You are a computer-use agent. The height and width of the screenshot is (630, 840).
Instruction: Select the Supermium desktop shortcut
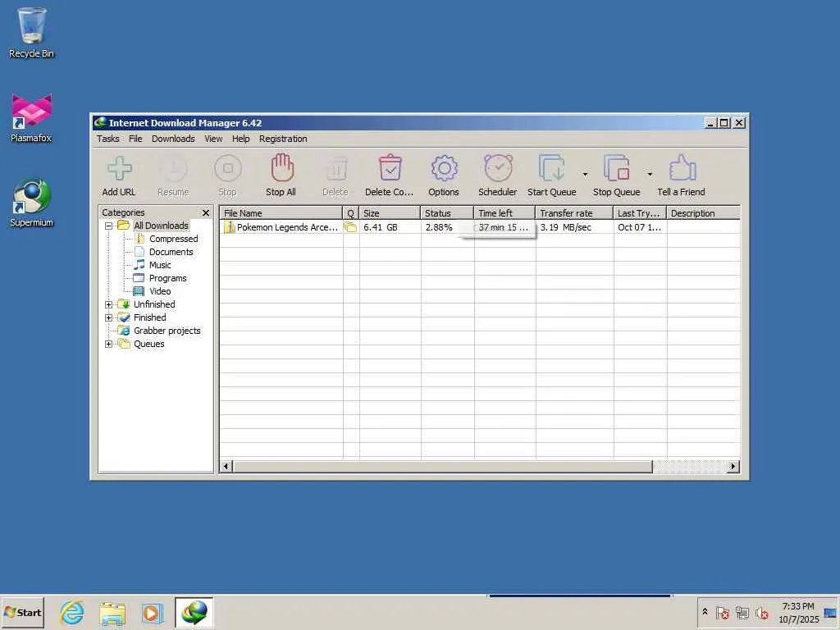pyautogui.click(x=32, y=203)
